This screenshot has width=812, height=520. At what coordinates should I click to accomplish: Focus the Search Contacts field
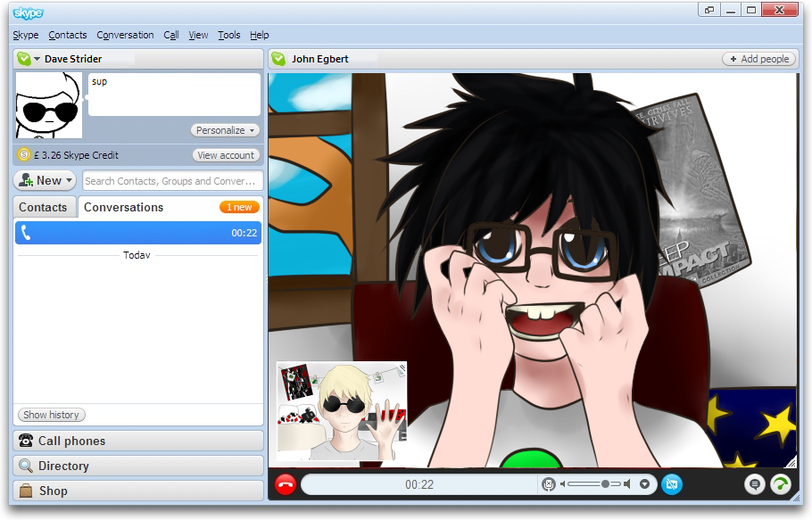click(x=172, y=181)
